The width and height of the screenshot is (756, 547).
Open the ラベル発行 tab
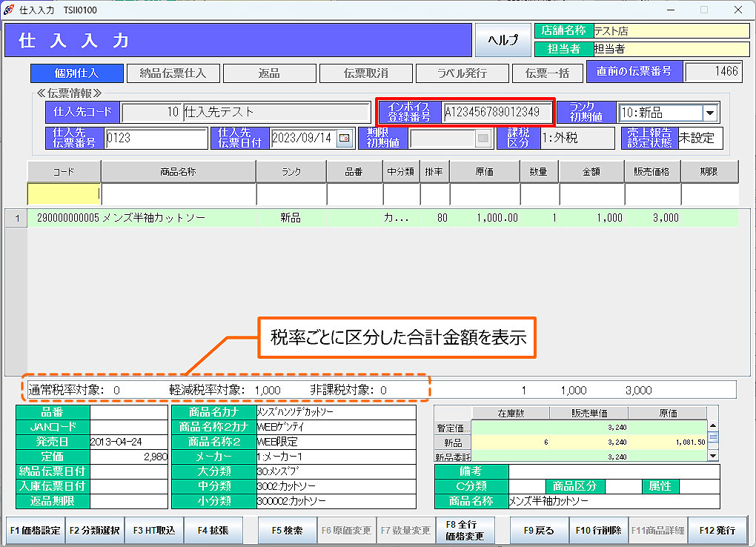[x=462, y=73]
